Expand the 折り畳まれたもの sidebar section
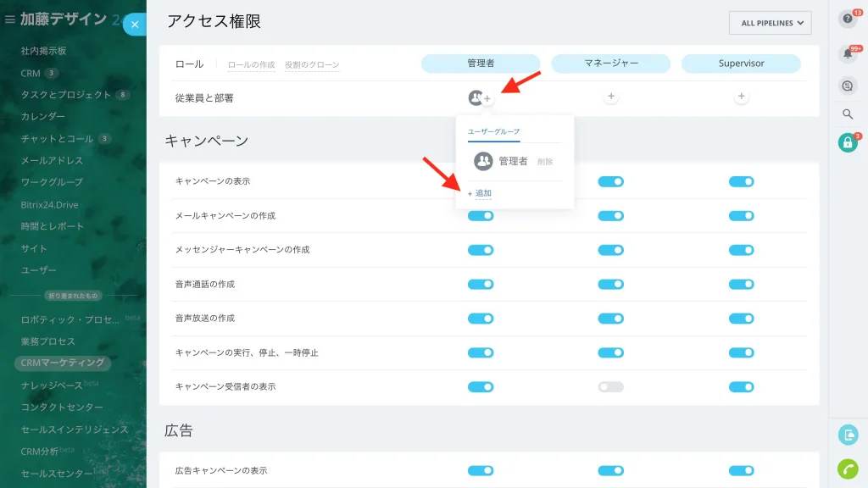 (73, 296)
